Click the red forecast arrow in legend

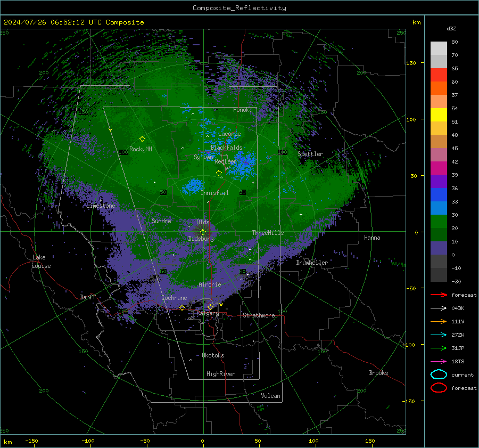click(x=439, y=295)
